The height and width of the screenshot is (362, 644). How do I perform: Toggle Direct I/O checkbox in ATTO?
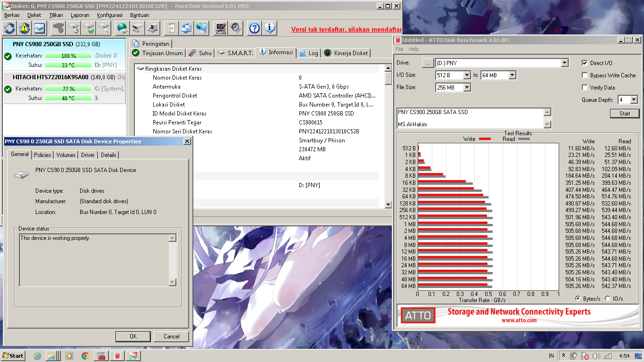[x=585, y=63]
